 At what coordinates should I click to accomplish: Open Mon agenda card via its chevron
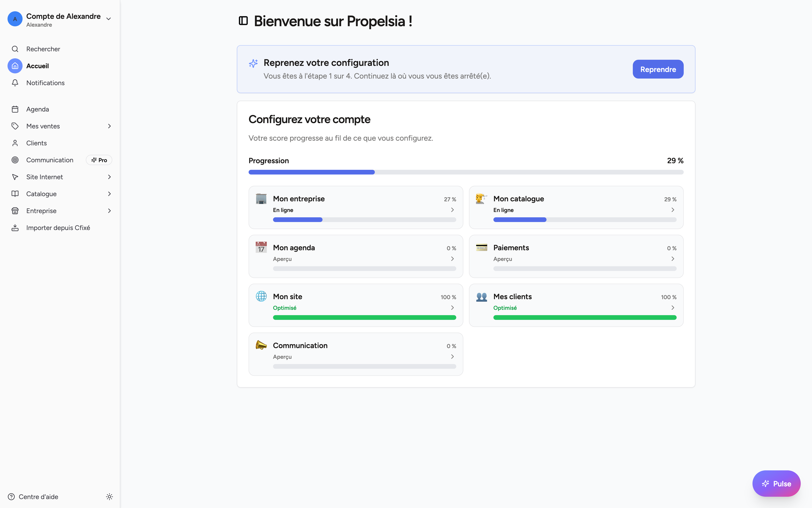tap(452, 259)
